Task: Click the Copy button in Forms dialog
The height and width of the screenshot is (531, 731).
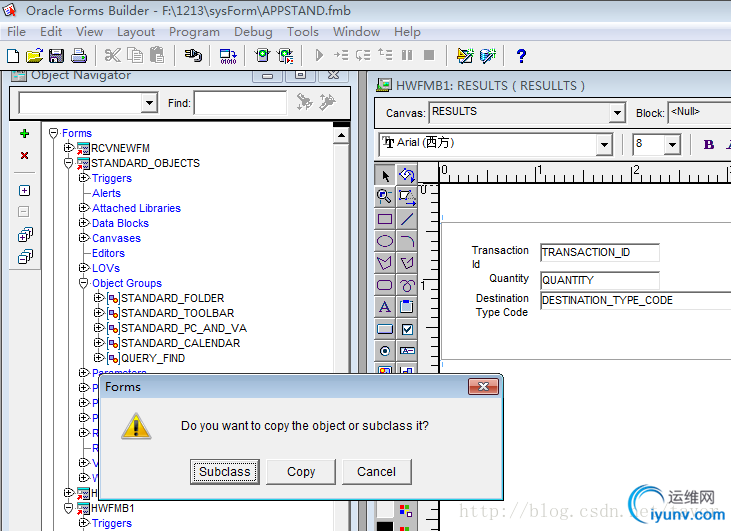Action: coord(301,472)
